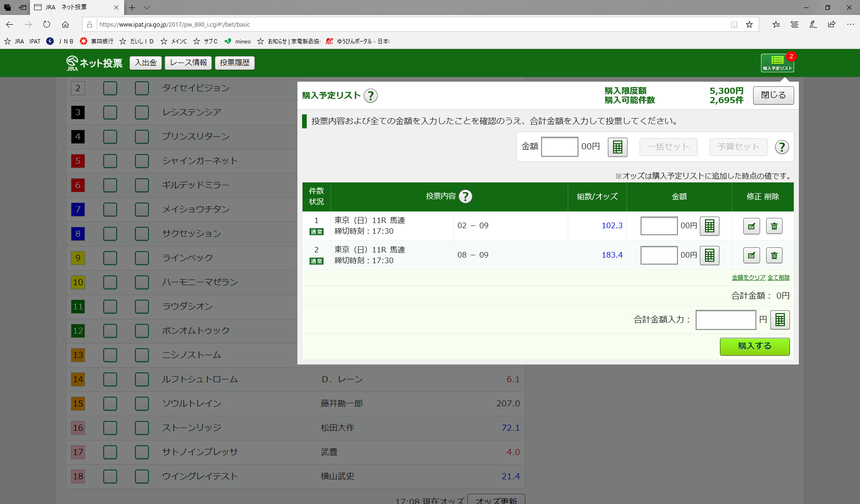
Task: Go to レース情報 menu
Action: click(x=188, y=63)
